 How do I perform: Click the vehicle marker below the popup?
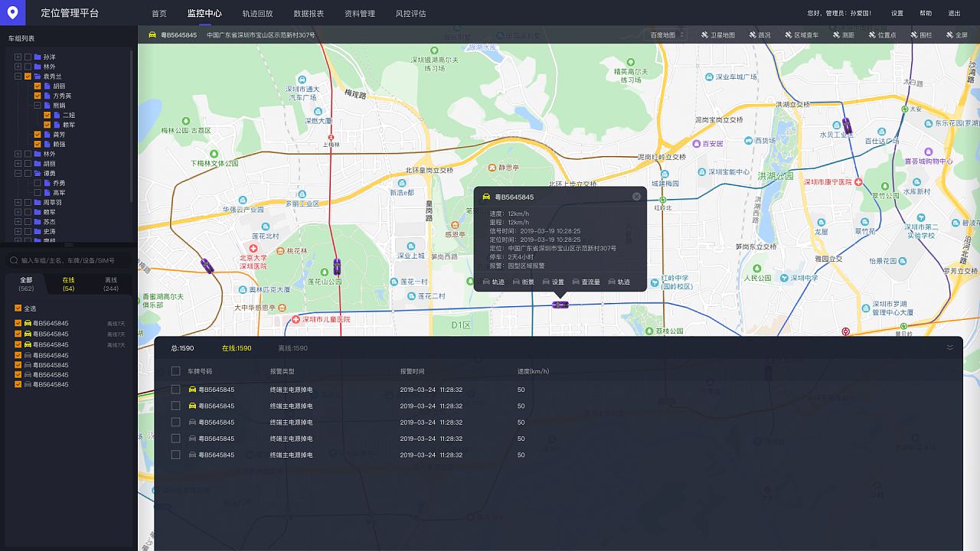[560, 305]
